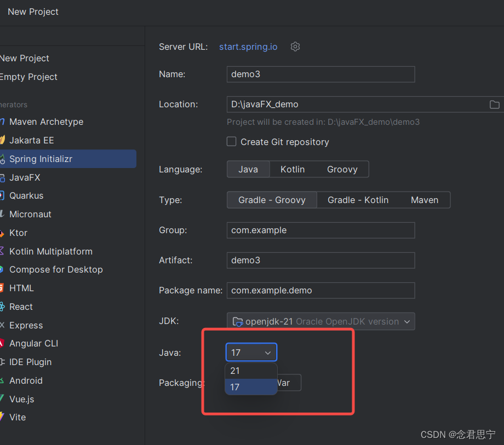Viewport: 504px width, 445px height.
Task: Click the Package name input field
Action: pyautogui.click(x=321, y=291)
